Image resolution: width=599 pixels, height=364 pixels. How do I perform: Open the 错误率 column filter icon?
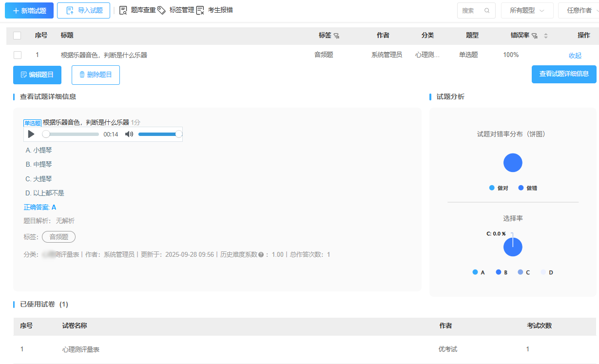click(x=535, y=36)
